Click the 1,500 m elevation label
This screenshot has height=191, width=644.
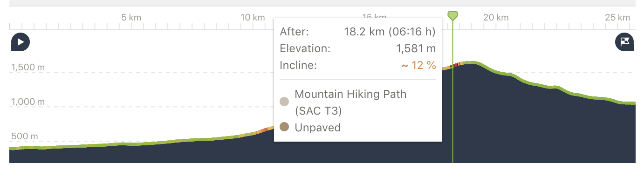tap(28, 67)
